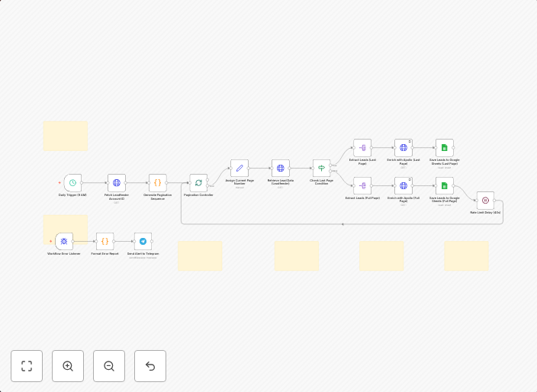Image resolution: width=537 pixels, height=392 pixels.
Task: Open the Extract Leads (Last Page) node
Action: tap(362, 148)
